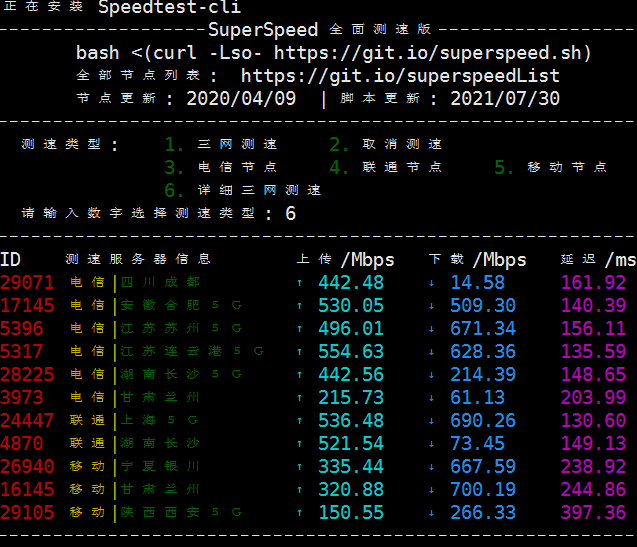Image resolution: width=637 pixels, height=547 pixels.
Task: Click upload speed 536.48
Action: click(351, 420)
